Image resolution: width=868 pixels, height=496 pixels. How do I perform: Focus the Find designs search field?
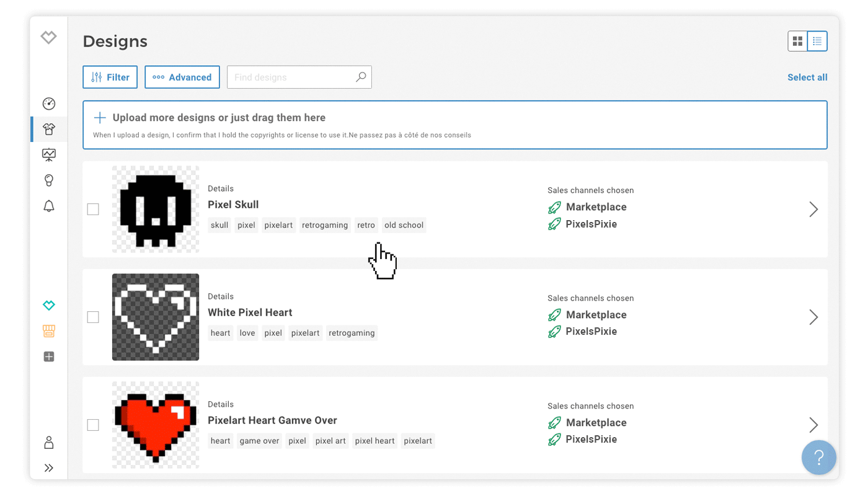click(299, 77)
